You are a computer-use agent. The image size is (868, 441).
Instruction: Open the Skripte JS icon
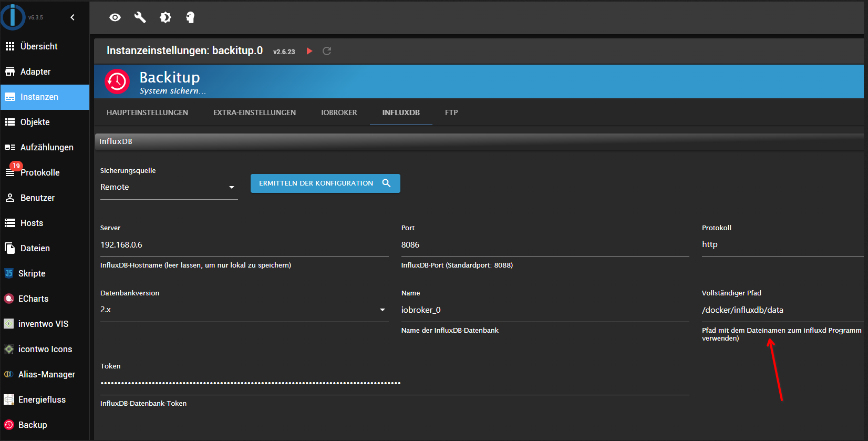click(9, 273)
